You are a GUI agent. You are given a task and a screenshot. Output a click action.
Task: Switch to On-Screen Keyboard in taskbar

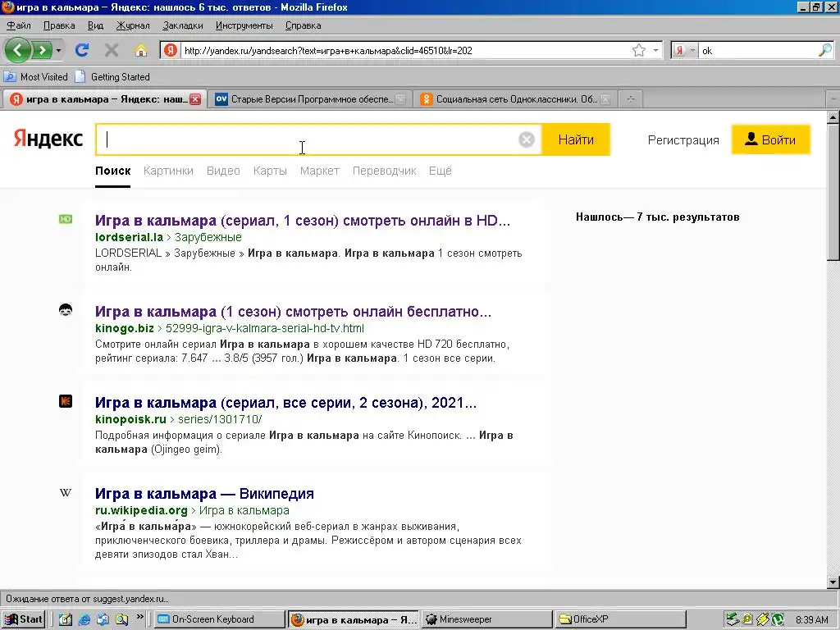[220, 619]
